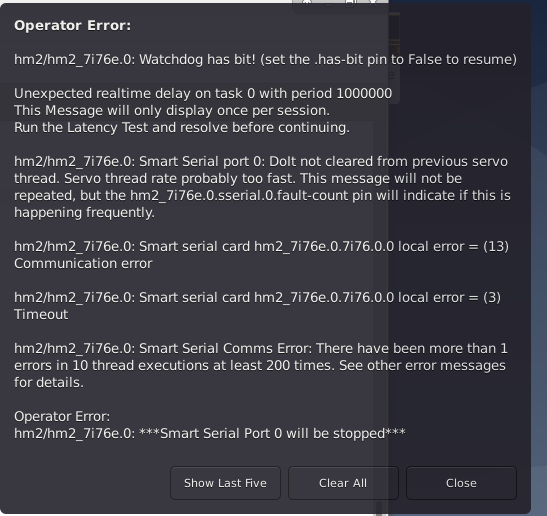Click the background window's maximize icon
This screenshot has height=516, width=547.
pos(350,3)
